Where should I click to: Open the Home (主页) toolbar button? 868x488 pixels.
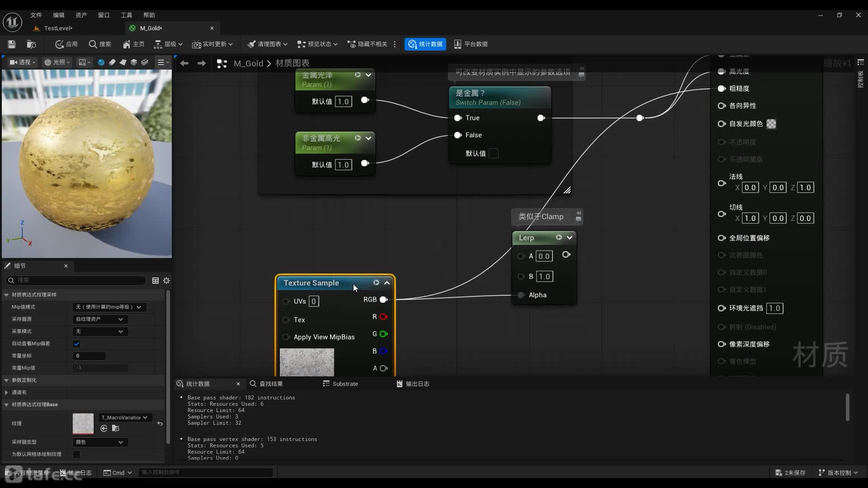pos(133,44)
